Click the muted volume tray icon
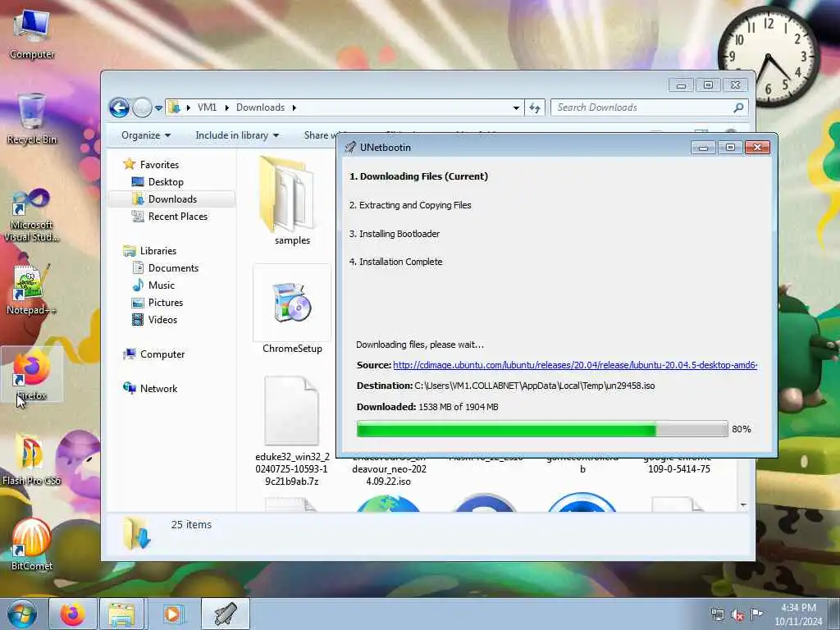 tap(737, 615)
